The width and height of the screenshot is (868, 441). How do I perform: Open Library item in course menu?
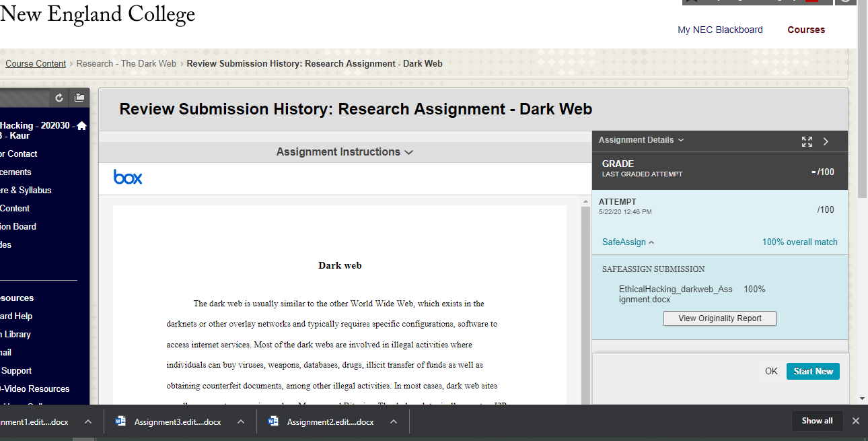coord(15,334)
